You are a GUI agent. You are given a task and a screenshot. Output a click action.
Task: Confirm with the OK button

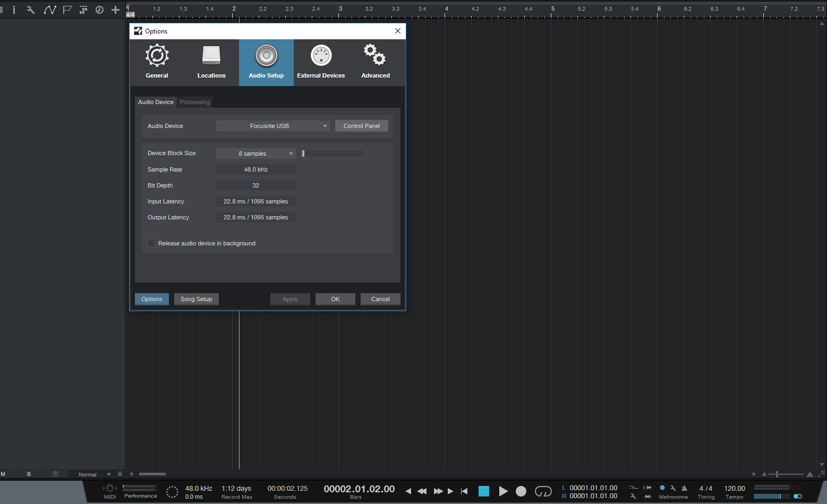tap(335, 299)
